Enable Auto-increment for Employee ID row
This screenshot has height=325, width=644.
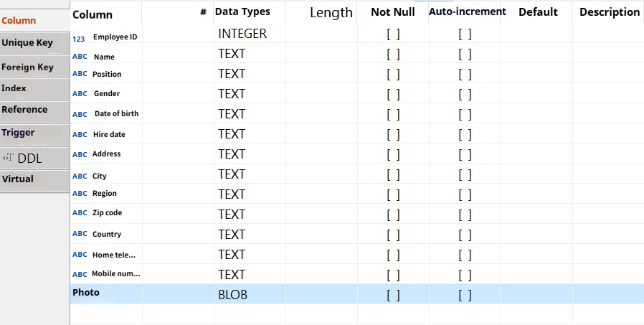click(465, 34)
